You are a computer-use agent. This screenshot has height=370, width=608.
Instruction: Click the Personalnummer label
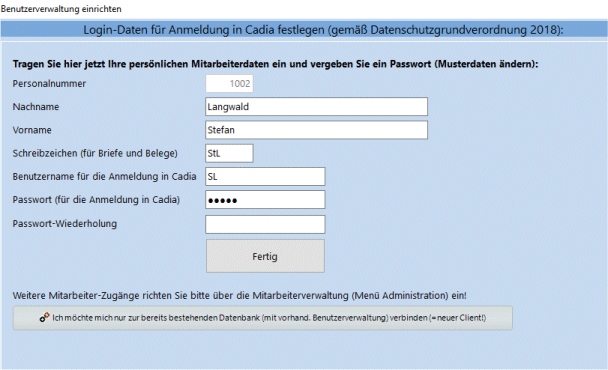click(49, 83)
